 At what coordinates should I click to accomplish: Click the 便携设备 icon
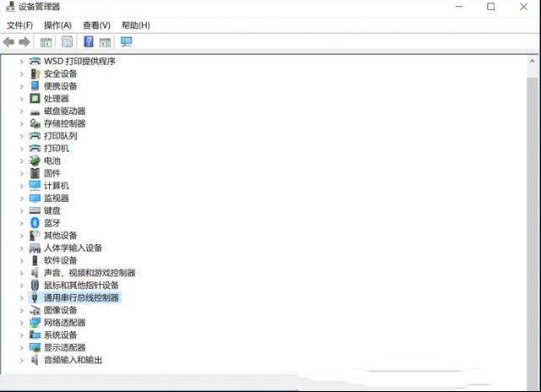(35, 86)
